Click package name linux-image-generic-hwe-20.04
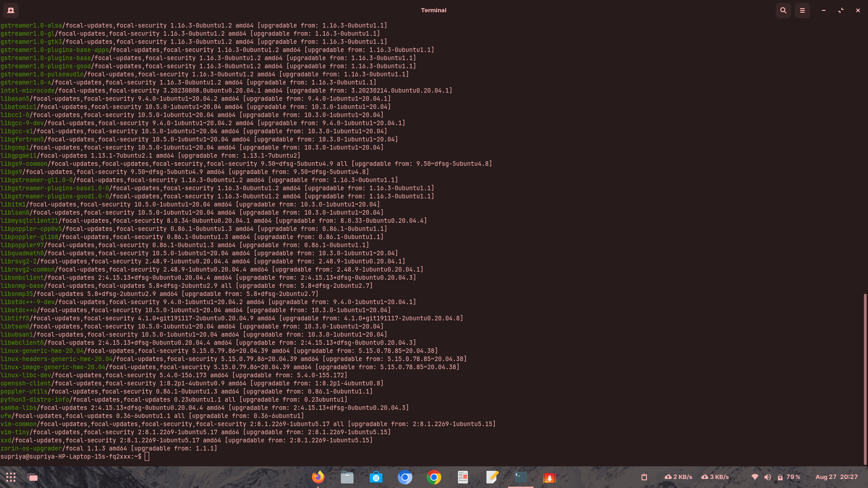The image size is (868, 488). (53, 367)
